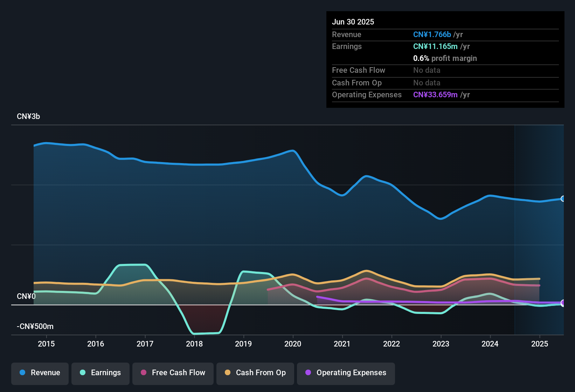
Task: Click the Free Cash Flow label in tooltip
Action: 359,70
